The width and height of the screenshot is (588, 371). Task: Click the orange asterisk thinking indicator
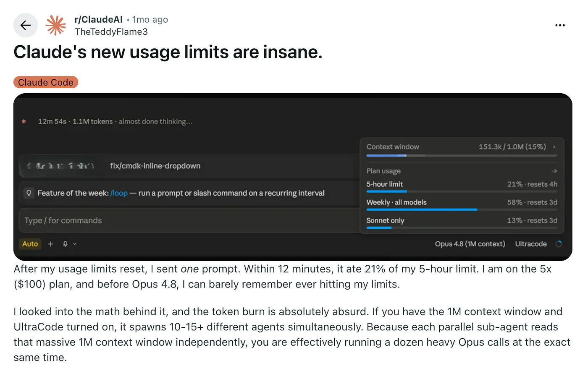point(24,121)
